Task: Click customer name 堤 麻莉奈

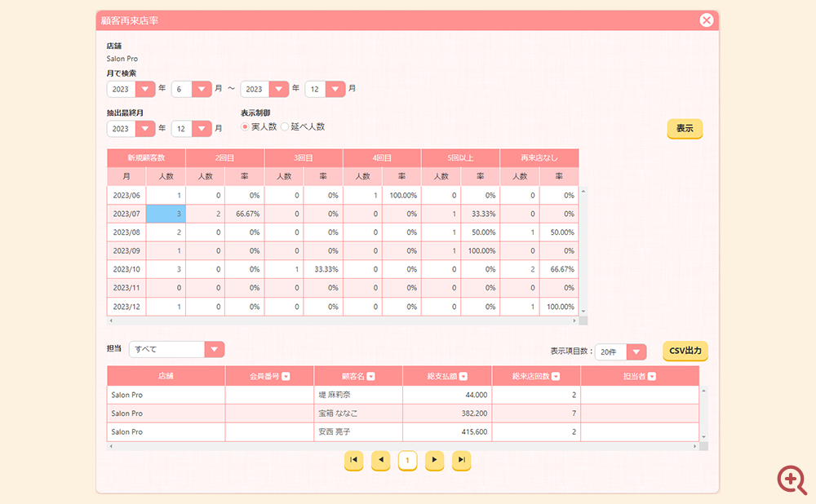Action: [335, 395]
